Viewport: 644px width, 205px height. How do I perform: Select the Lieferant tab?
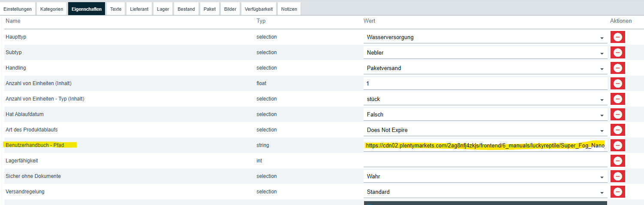point(139,9)
